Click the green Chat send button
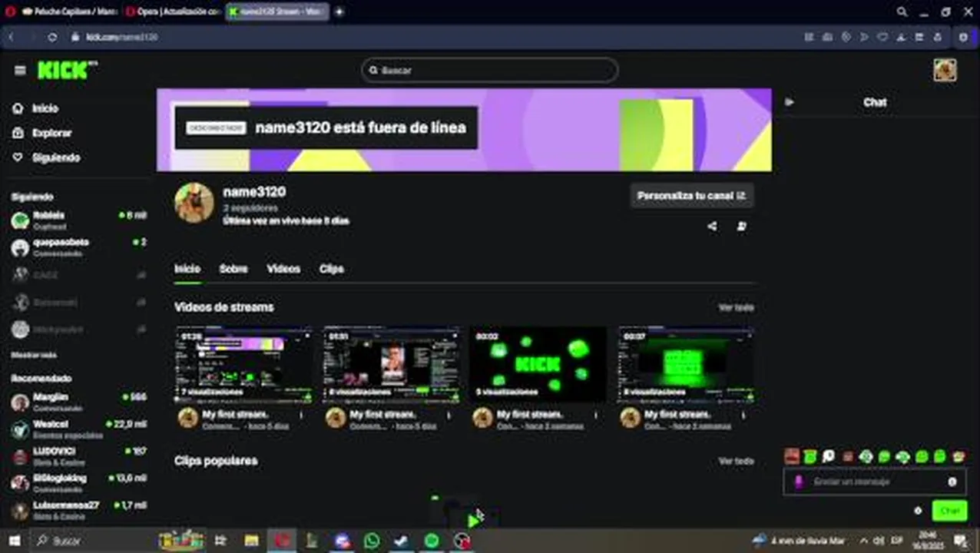This screenshot has width=980, height=553. [950, 511]
